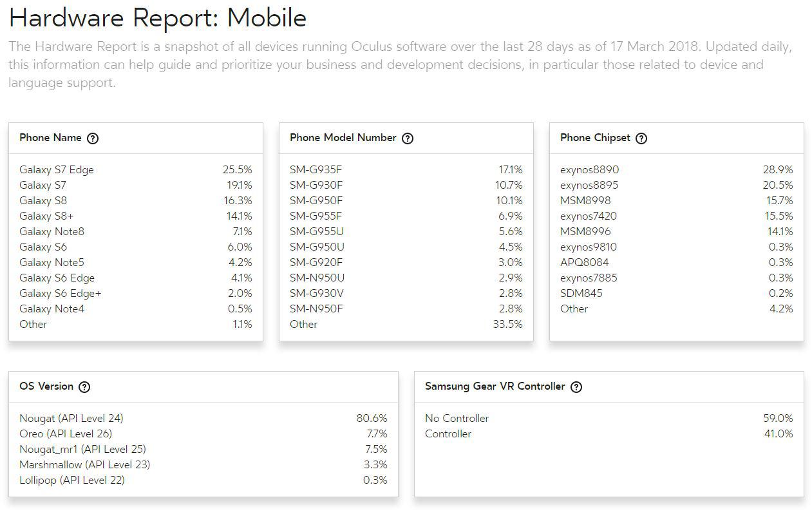Click the Phone Name help icon
Screen dimensions: 812x514
93,138
